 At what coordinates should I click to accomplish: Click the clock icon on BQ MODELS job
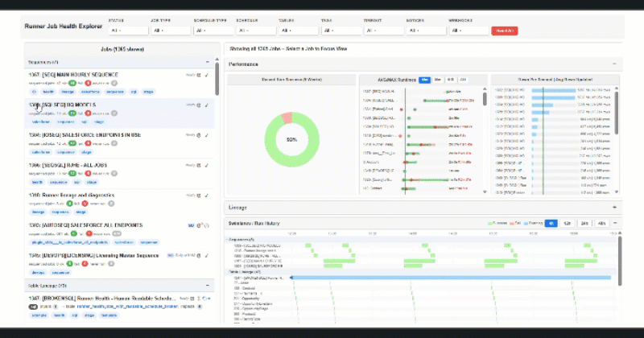click(x=199, y=105)
